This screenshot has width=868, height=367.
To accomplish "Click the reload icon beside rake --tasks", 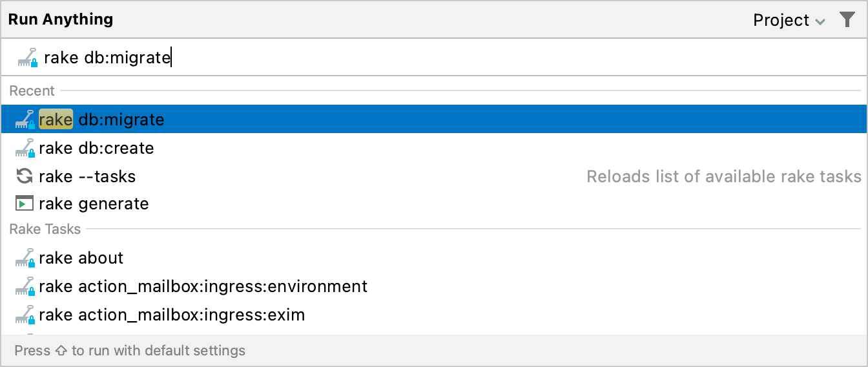I will 25,176.
